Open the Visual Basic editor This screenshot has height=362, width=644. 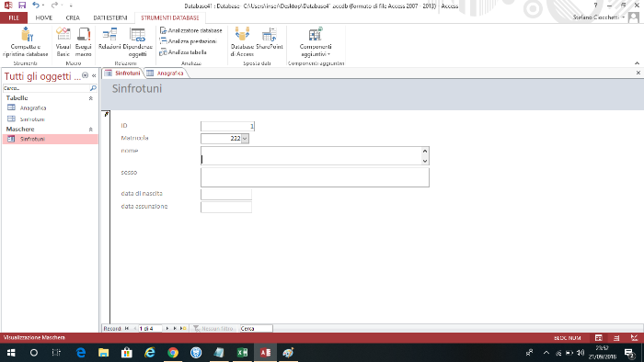(x=63, y=42)
